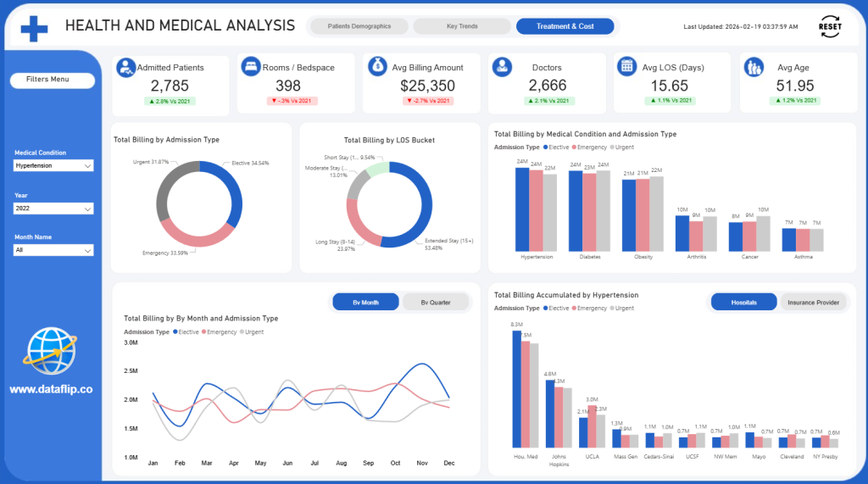This screenshot has height=484, width=868.
Task: Click the blue medical cross logo
Action: point(34,27)
